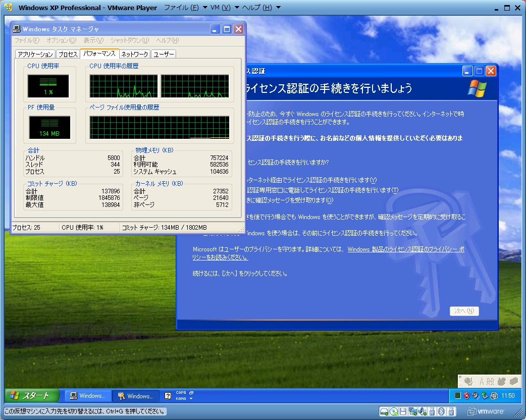Click the Task Manager window title icon

pyautogui.click(x=17, y=29)
